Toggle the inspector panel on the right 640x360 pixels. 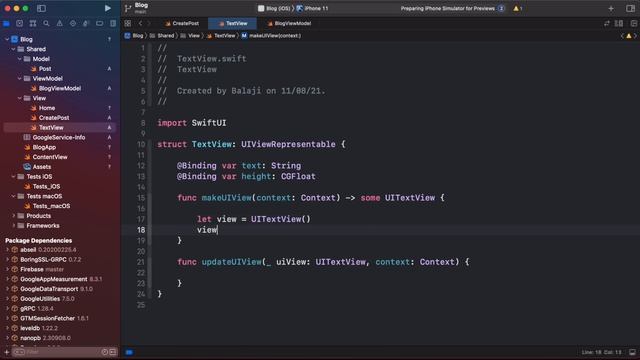coord(630,8)
